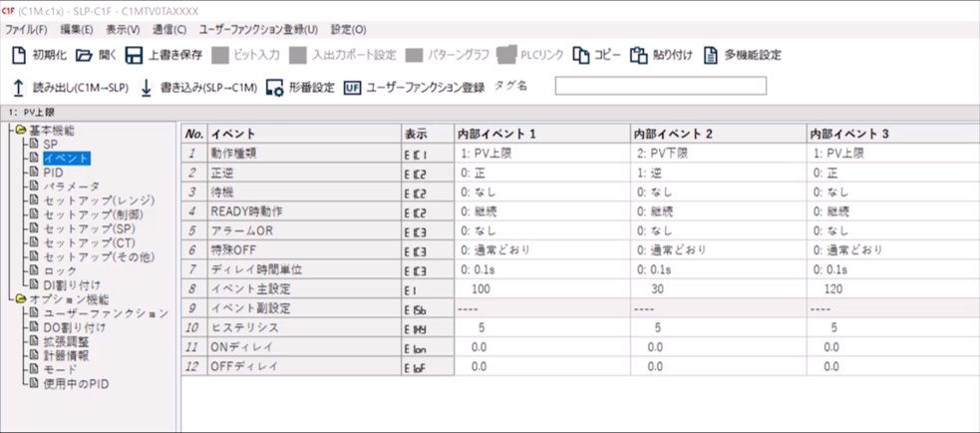
Task: Click the タグ名 text input field
Action: pyautogui.click(x=660, y=87)
